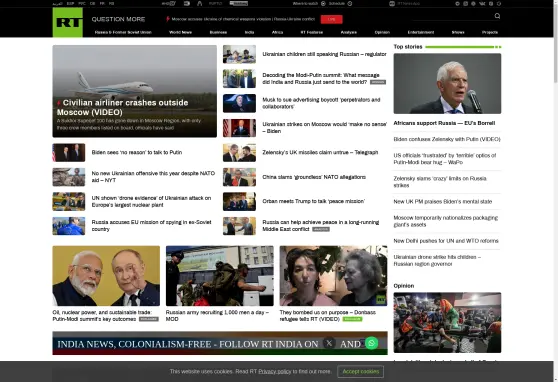The image size is (558, 382).
Task: Open 'Ukrainian drone strike hits children' story
Action: [437, 260]
